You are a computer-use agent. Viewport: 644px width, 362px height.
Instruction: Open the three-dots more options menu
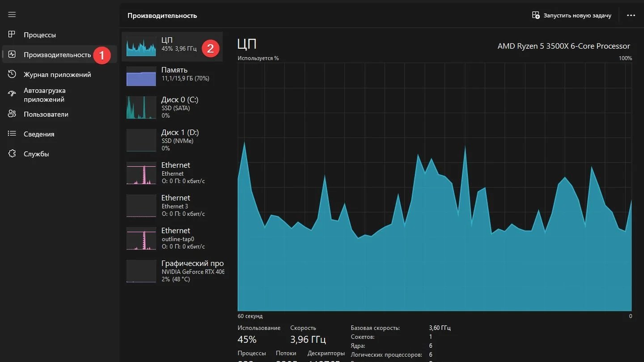click(x=631, y=15)
